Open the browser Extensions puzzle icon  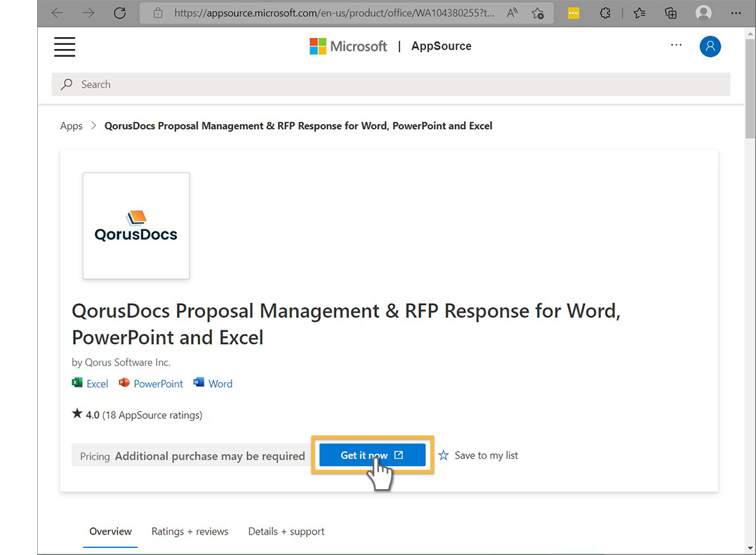[x=605, y=13]
